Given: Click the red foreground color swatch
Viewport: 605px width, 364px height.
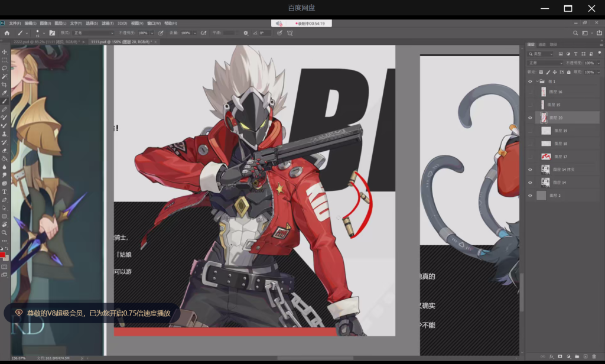Looking at the screenshot, I should [2, 255].
